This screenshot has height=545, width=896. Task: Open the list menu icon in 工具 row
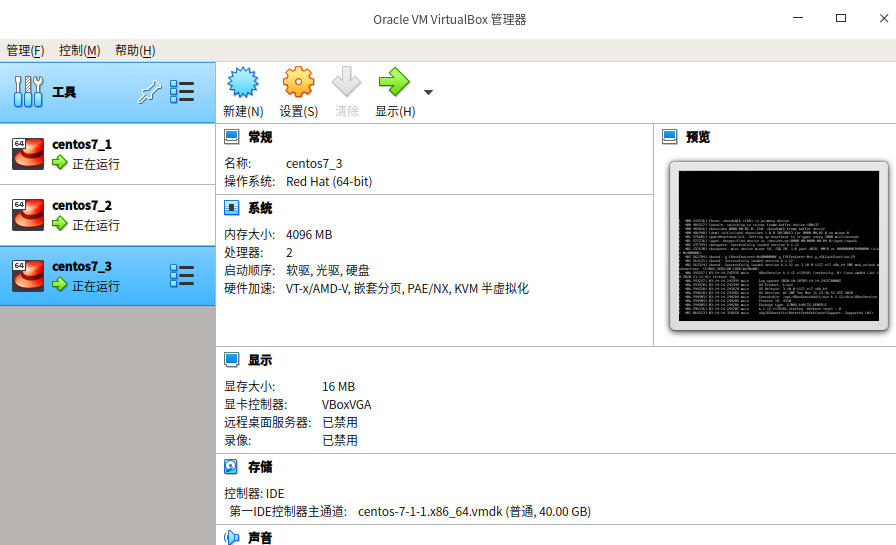coord(182,92)
